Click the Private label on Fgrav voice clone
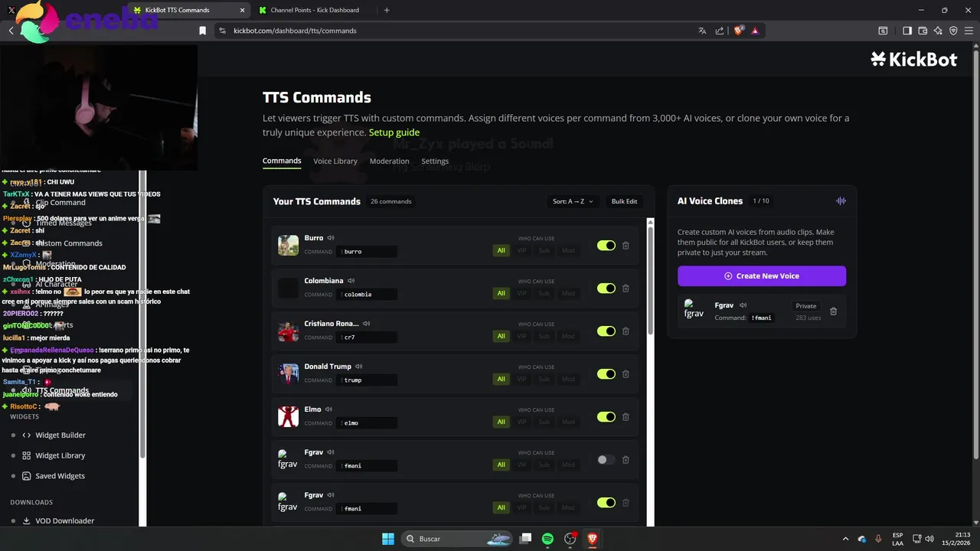 tap(805, 306)
